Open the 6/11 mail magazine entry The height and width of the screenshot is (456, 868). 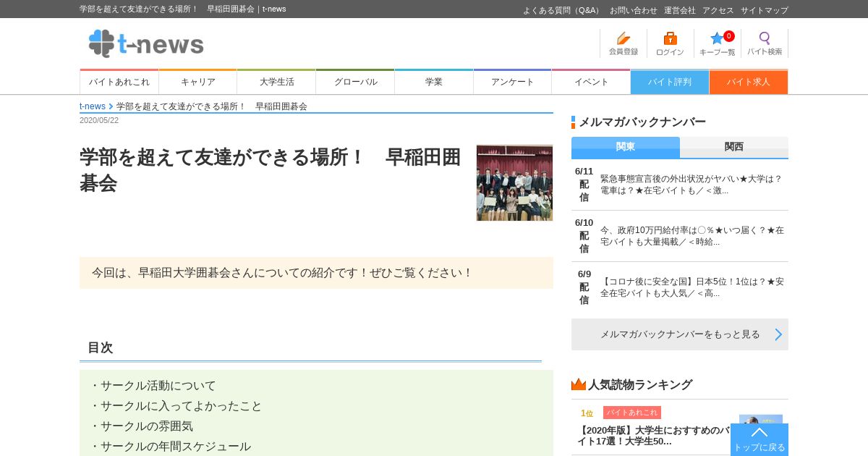pos(680,185)
